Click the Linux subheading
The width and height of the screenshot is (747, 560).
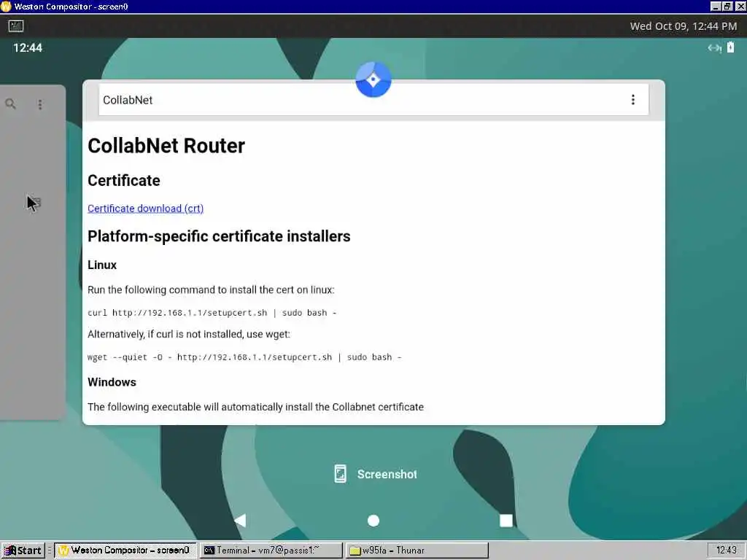coord(102,265)
